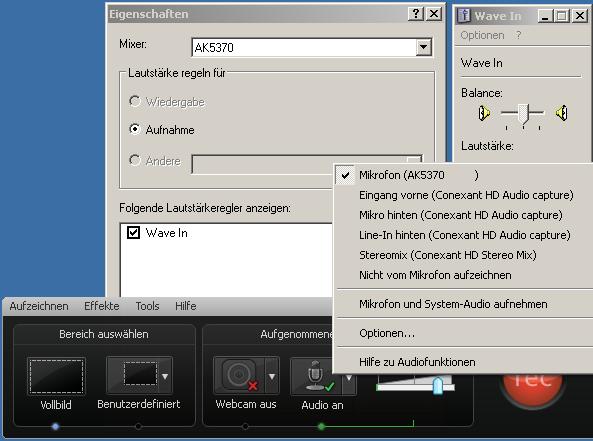Click right speaker icon beside Balance slider

(562, 113)
